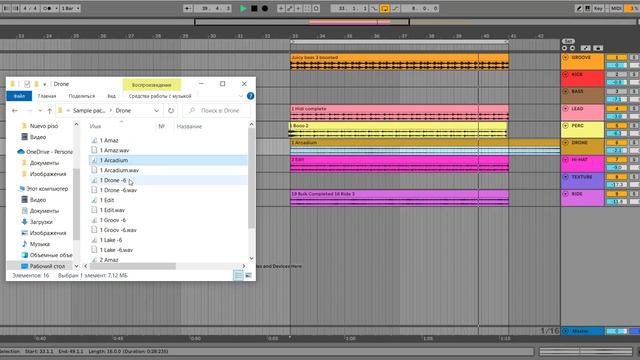The image size is (640, 360).
Task: Start playback with the green Play button
Action: pos(243,8)
